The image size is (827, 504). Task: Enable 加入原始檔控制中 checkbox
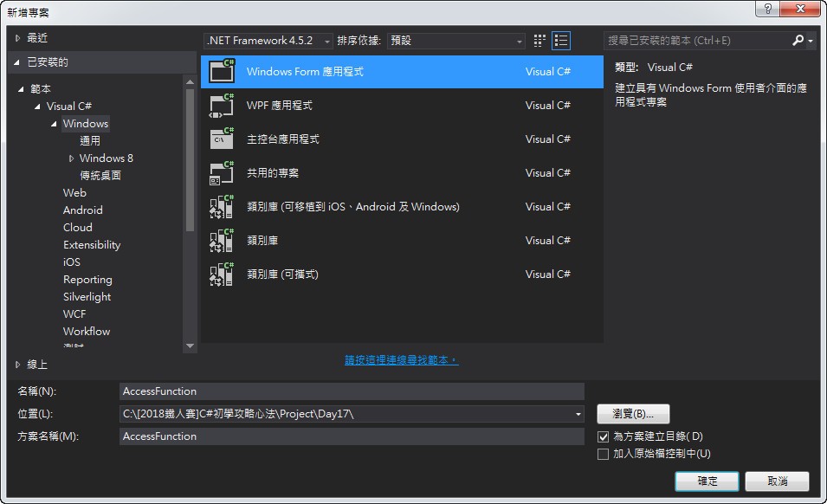603,454
